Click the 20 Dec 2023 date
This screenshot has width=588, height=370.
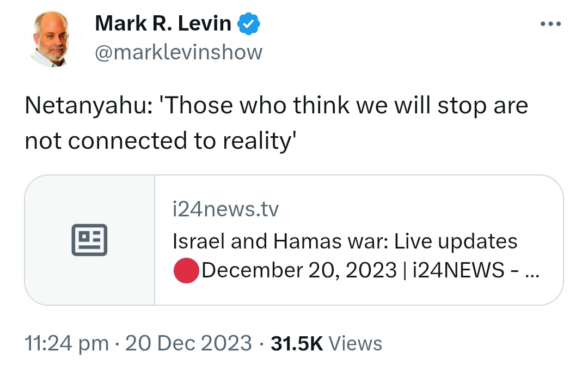188,343
